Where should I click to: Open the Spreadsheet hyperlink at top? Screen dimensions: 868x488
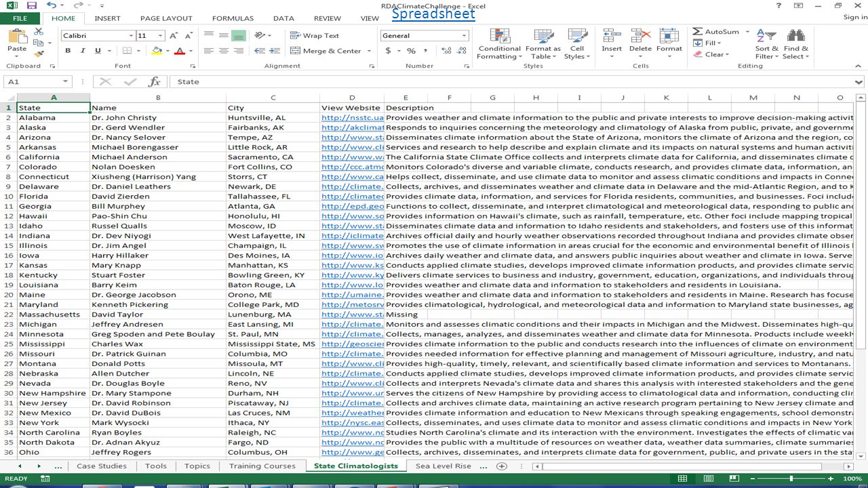pyautogui.click(x=433, y=14)
